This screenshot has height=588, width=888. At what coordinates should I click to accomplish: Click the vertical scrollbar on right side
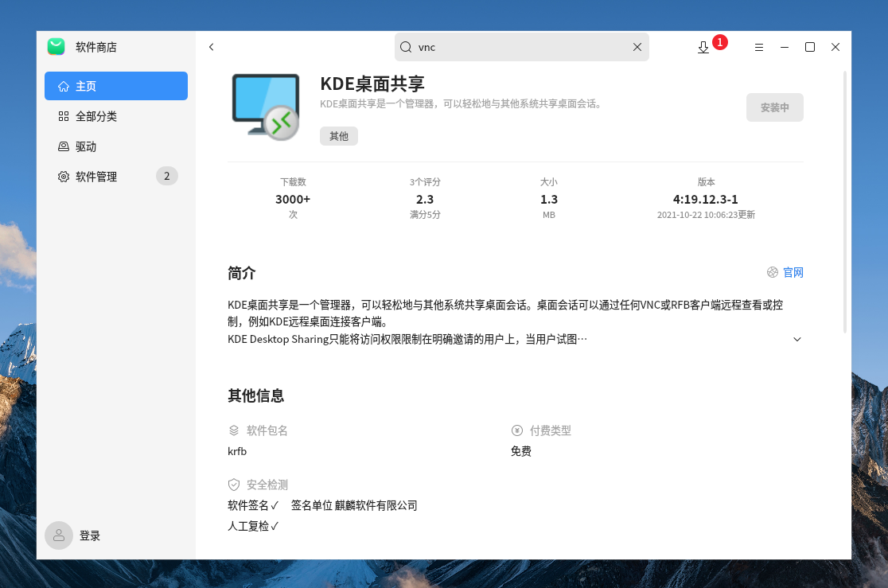[x=845, y=202]
